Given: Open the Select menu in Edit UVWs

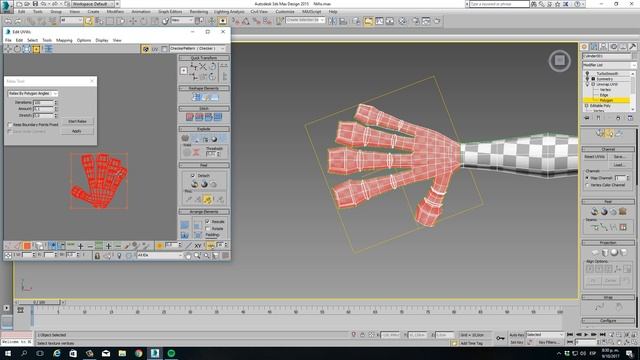Looking at the screenshot, I should click(32, 40).
